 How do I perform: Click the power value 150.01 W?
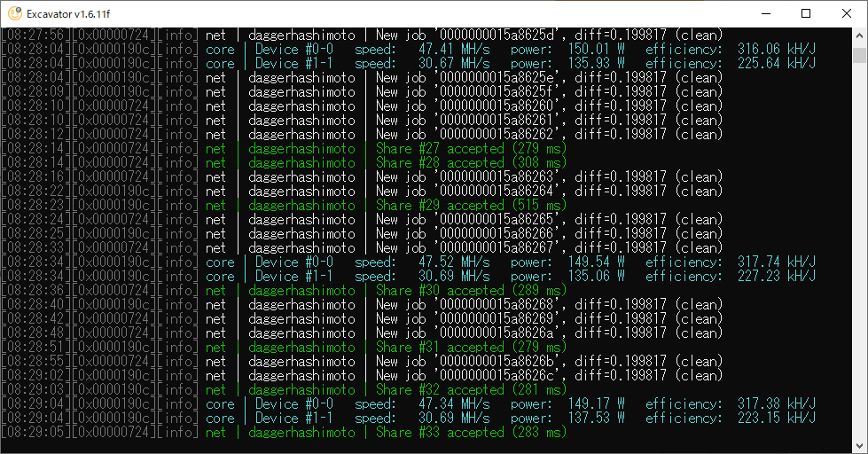click(x=596, y=50)
